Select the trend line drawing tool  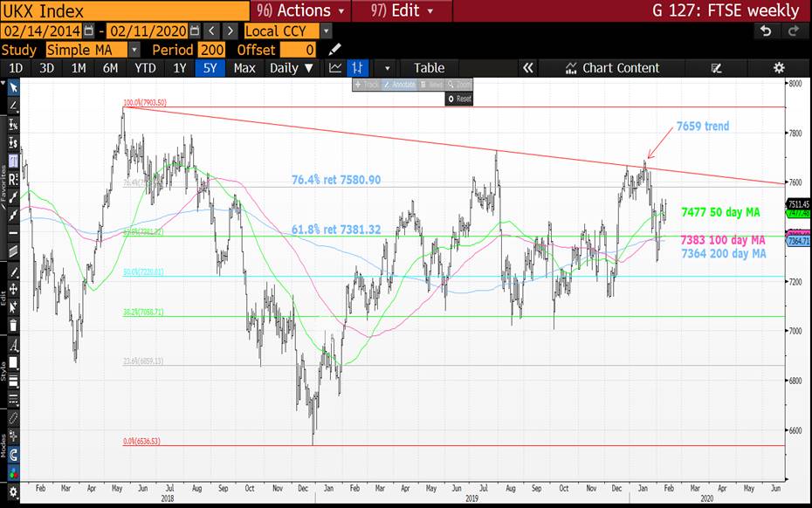point(13,106)
